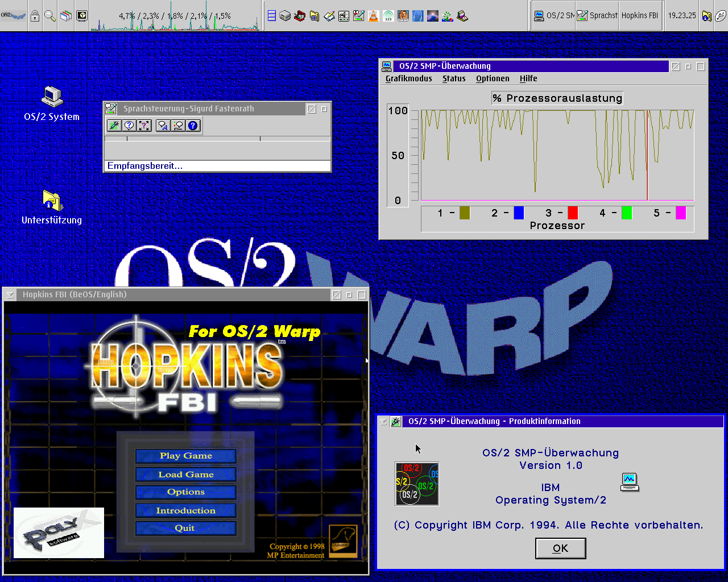728x582 pixels.
Task: Click the red toolbox icon in tray
Action: coord(300,16)
